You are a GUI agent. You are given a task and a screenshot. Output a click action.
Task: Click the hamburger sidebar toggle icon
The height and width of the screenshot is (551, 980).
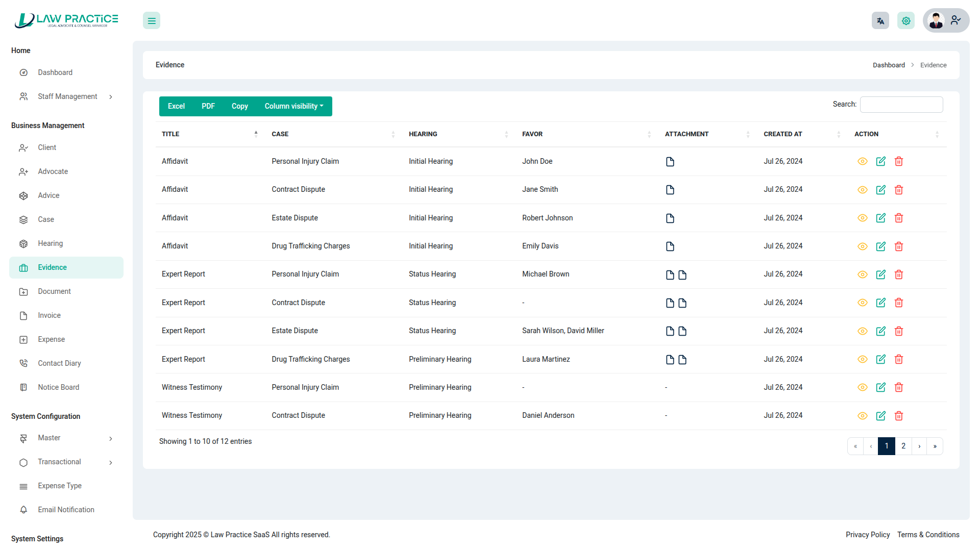coord(152,21)
